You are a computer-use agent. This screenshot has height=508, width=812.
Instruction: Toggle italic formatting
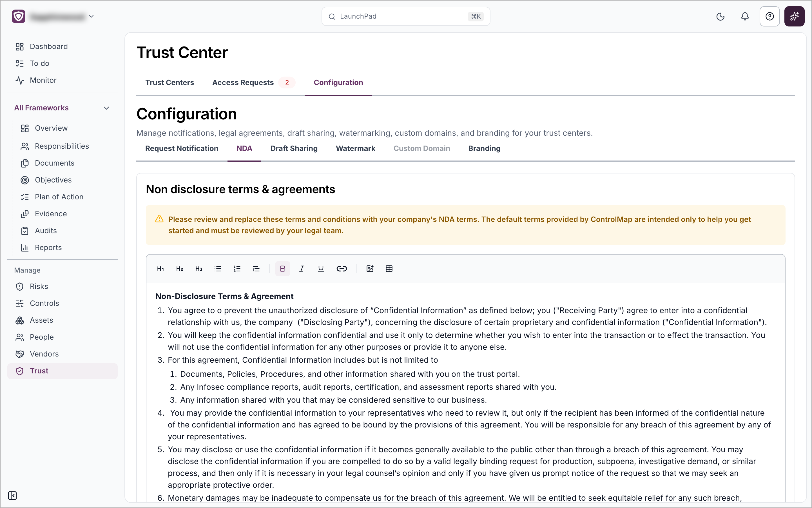click(302, 269)
